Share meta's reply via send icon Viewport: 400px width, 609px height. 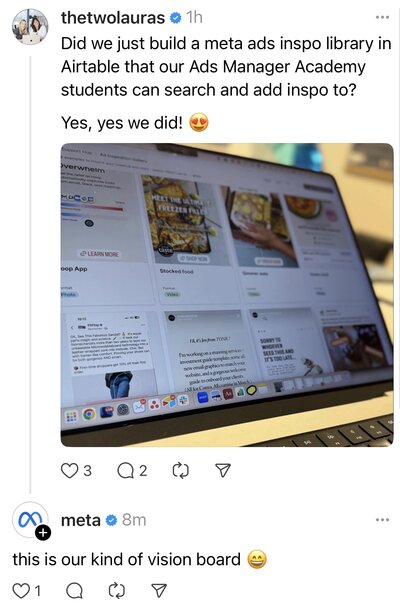158,591
